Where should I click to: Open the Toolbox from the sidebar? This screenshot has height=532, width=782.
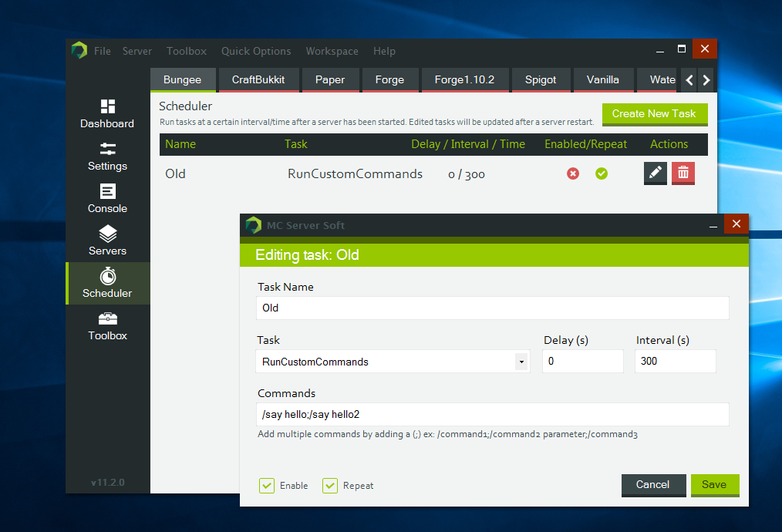click(x=106, y=326)
